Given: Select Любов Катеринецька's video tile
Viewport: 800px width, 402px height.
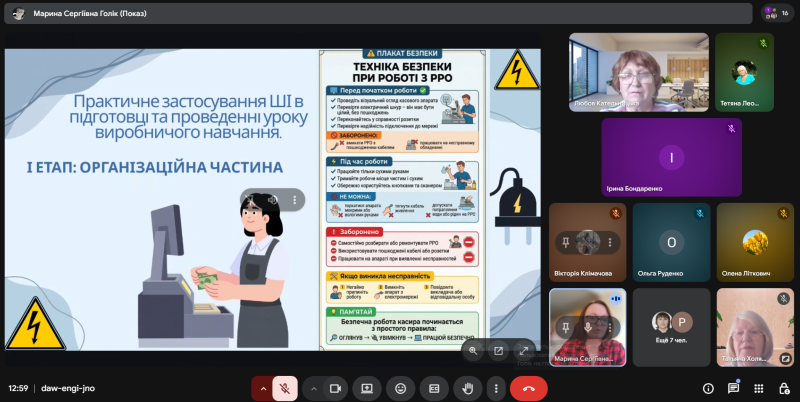Looking at the screenshot, I should pyautogui.click(x=639, y=72).
